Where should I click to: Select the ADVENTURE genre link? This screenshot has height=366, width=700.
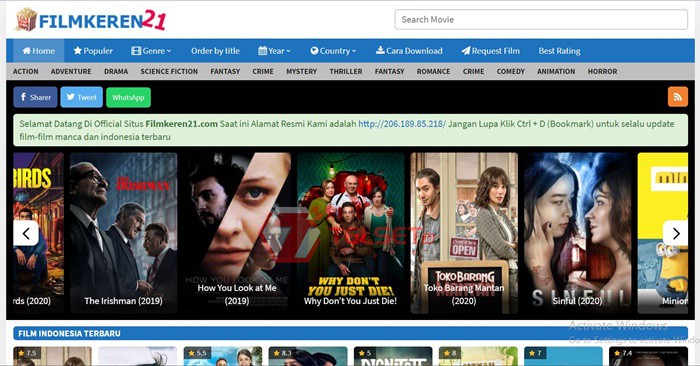tap(71, 71)
